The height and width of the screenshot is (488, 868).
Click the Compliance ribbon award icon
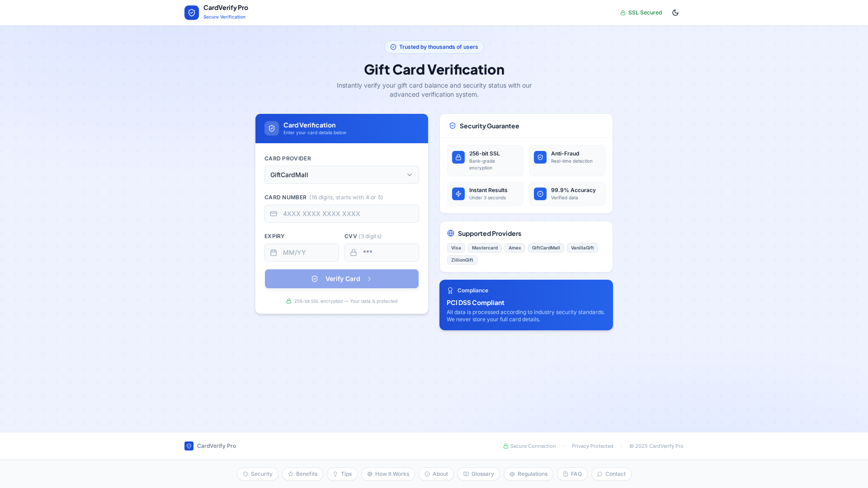(450, 291)
